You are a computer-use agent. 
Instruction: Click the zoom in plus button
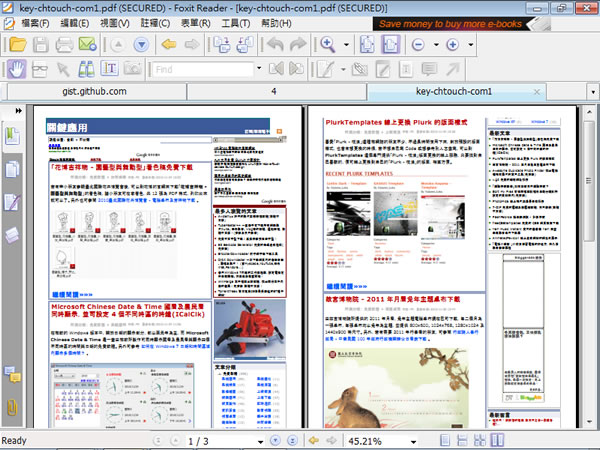point(452,45)
